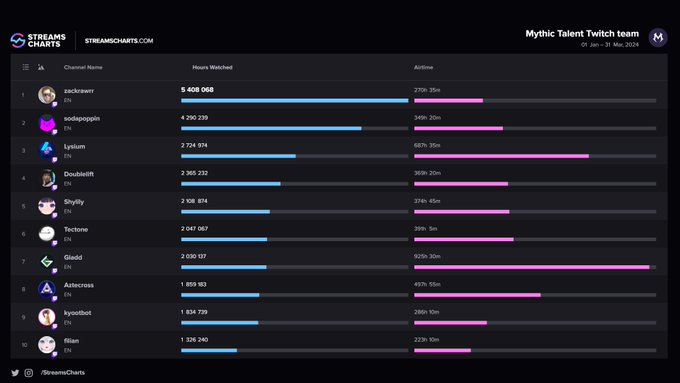This screenshot has height=383, width=680.
Task: Click sodapoppin's pink airtime bar
Action: [458, 128]
